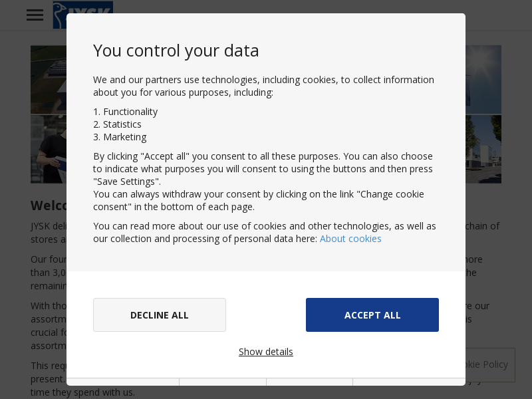Click the 'Welco' heading behind the dialog
The width and height of the screenshot is (532, 399).
(x=49, y=205)
